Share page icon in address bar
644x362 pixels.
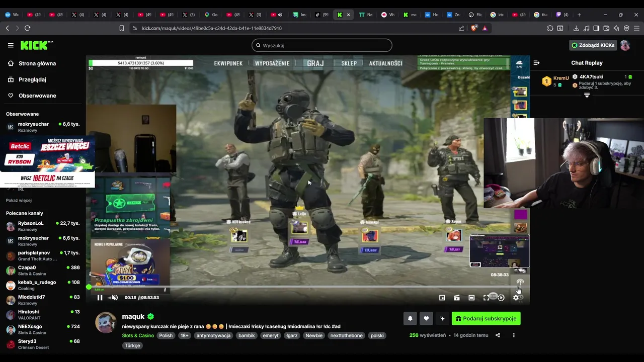click(x=462, y=28)
